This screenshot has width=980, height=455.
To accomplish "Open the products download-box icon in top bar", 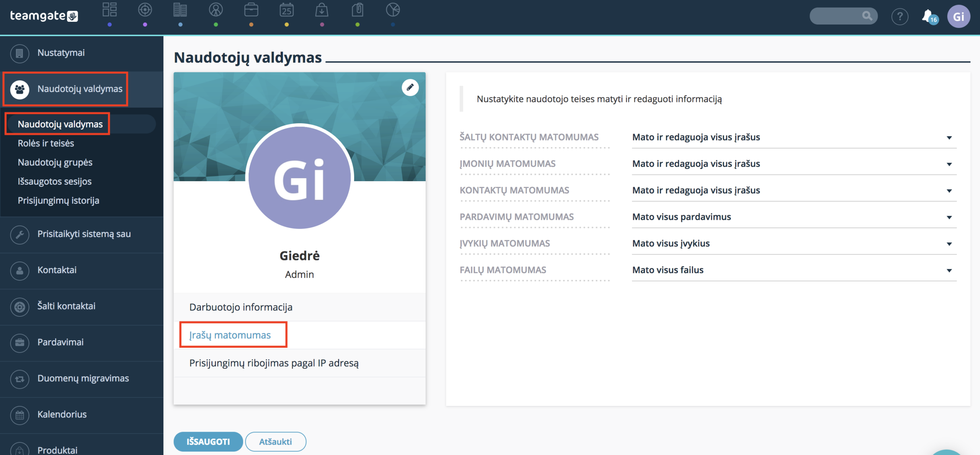I will tap(322, 10).
